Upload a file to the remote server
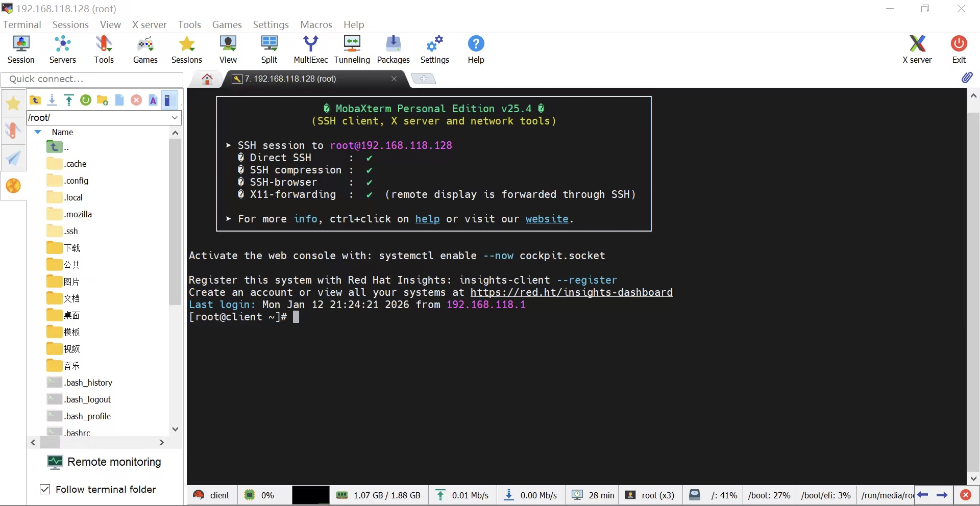Image resolution: width=980 pixels, height=506 pixels. click(x=69, y=100)
